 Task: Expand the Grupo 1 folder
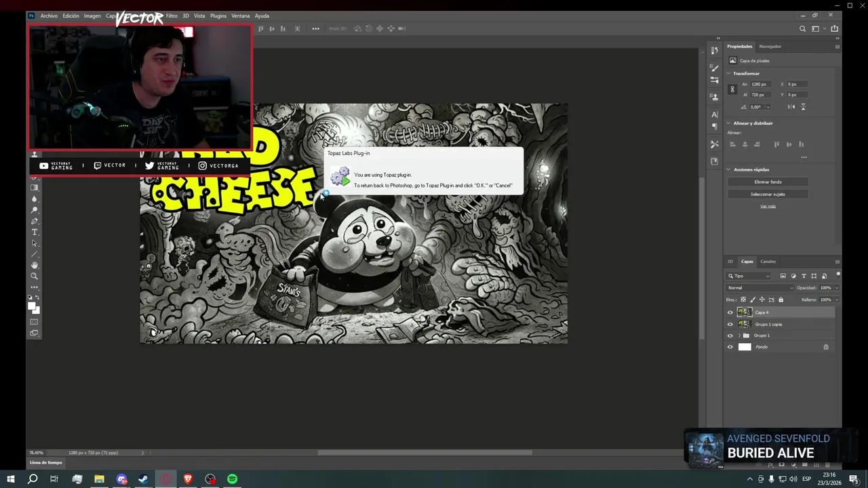[x=739, y=335]
